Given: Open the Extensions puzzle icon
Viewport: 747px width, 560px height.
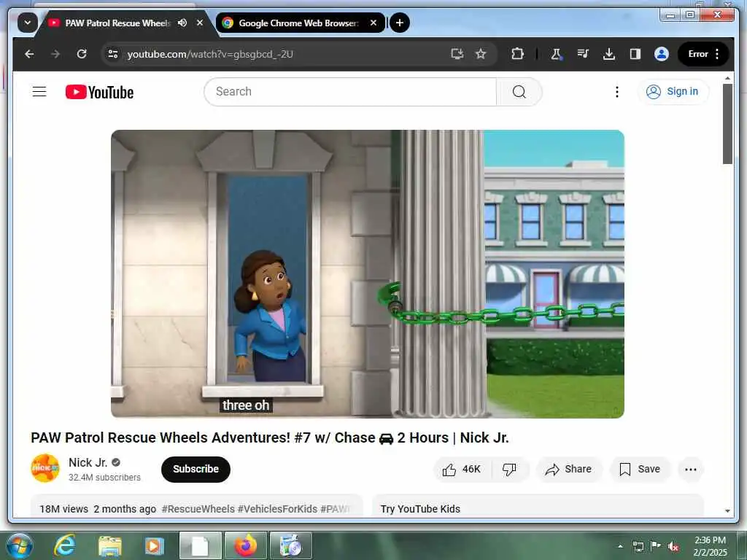Looking at the screenshot, I should coord(517,54).
